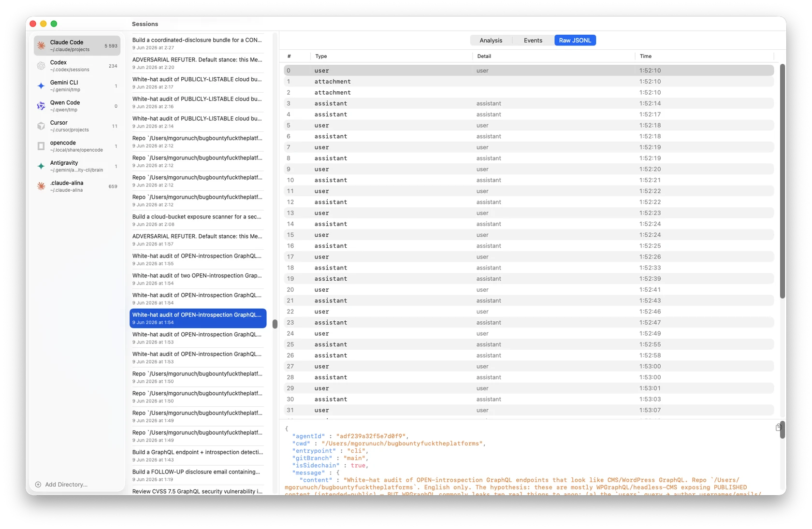This screenshot has width=812, height=529.
Task: Open the FOLLOW-UP disclosure email session
Action: tap(198, 475)
